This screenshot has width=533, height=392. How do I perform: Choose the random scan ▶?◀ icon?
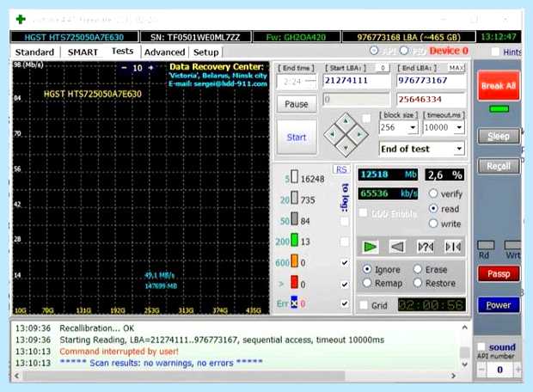click(426, 247)
